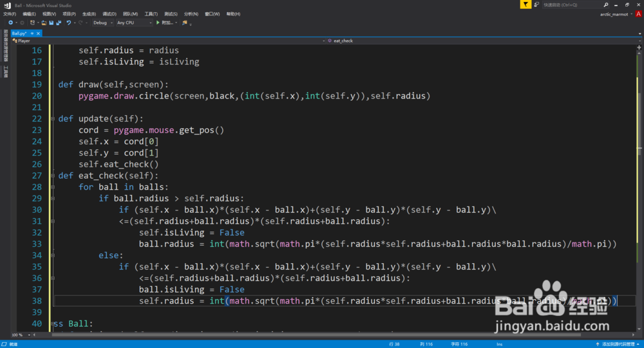The image size is (644, 348).
Task: Place cursor on line 26 self.eat_check()
Action: point(118,164)
